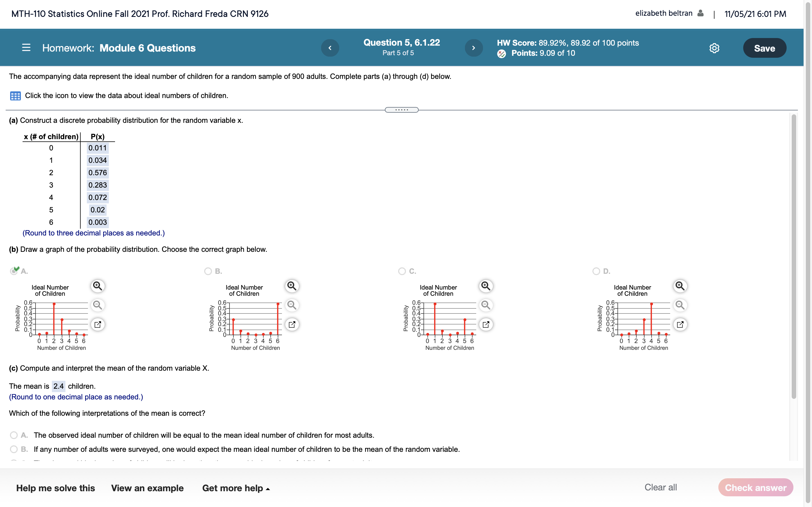
Task: Open the hamburger menu beside Homework
Action: (x=26, y=48)
